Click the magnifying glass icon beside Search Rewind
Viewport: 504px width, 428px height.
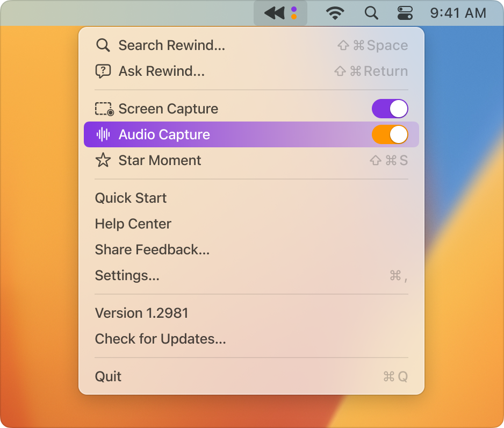click(103, 45)
